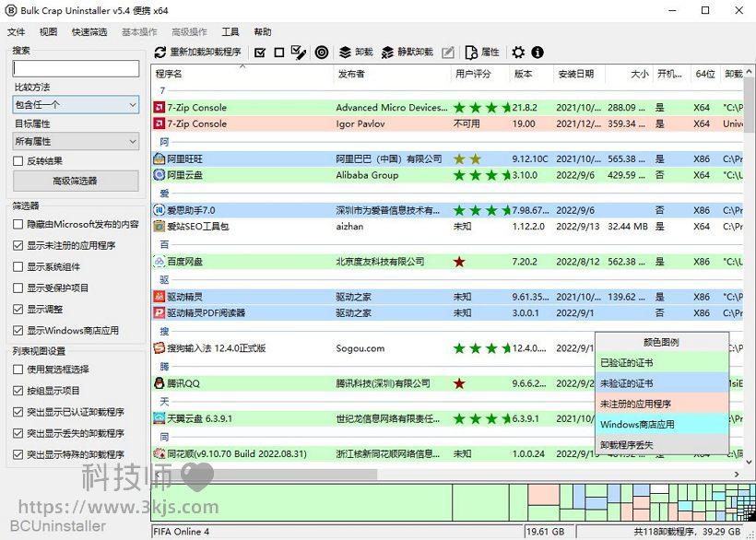Click the select-all checked box toolbar icon
The height and width of the screenshot is (540, 756).
(260, 52)
